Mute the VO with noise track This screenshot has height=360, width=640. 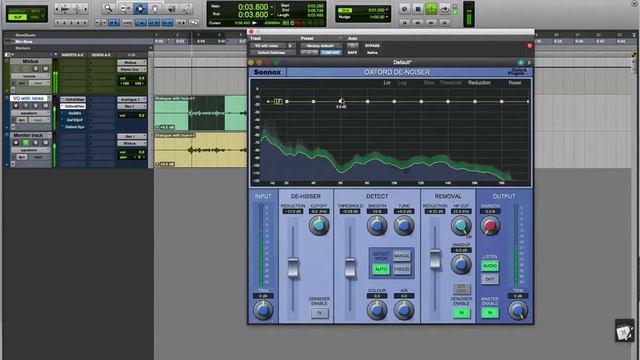(x=45, y=106)
